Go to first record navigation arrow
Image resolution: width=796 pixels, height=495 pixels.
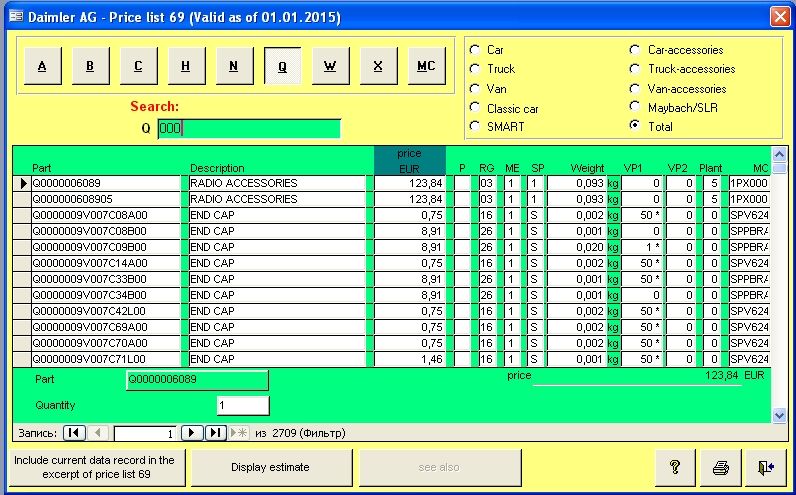point(73,433)
